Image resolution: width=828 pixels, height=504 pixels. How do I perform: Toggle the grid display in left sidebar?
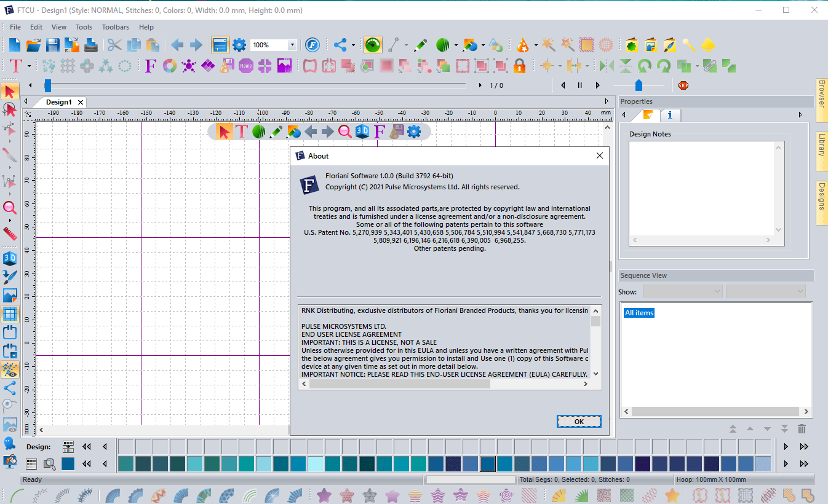(10, 314)
